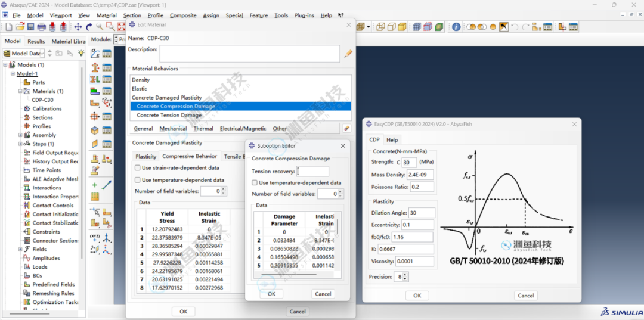Click the Mass Density input field
The width and height of the screenshot is (644, 320).
[x=420, y=175]
